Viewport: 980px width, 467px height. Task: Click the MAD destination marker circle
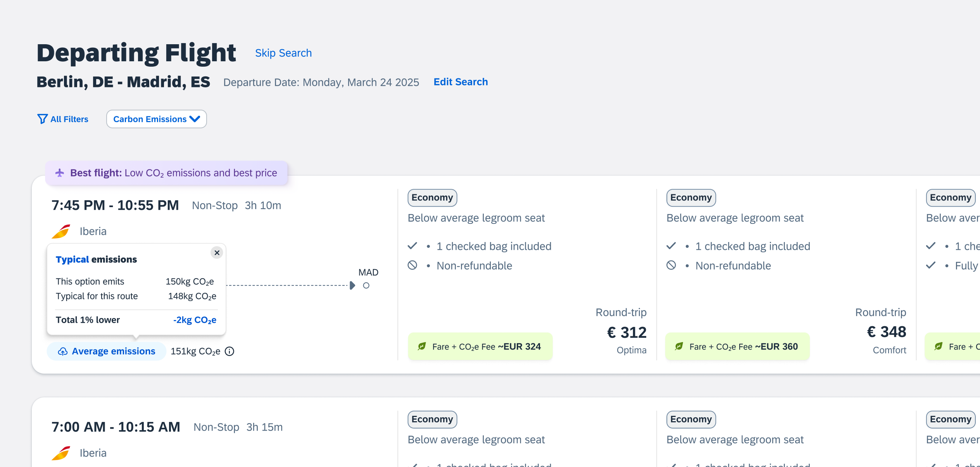pos(366,286)
